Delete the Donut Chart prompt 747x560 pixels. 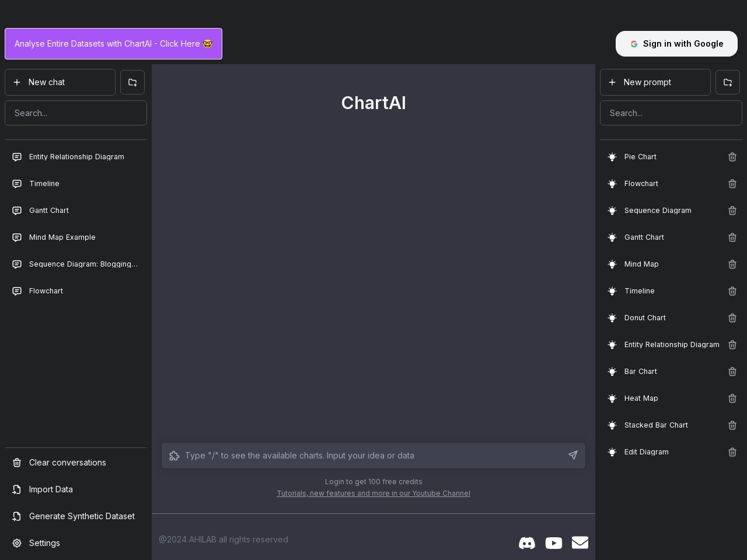tap(732, 318)
